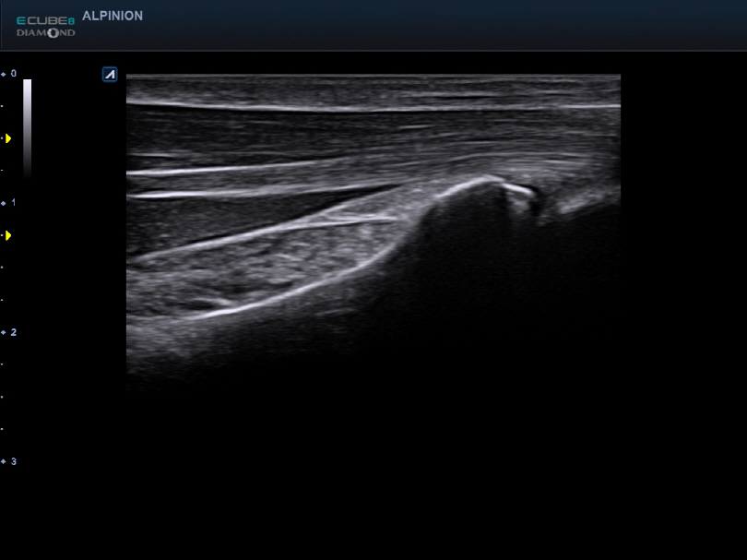747x560 pixels.
Task: Click the grayscale map bar
Action: coord(27,127)
